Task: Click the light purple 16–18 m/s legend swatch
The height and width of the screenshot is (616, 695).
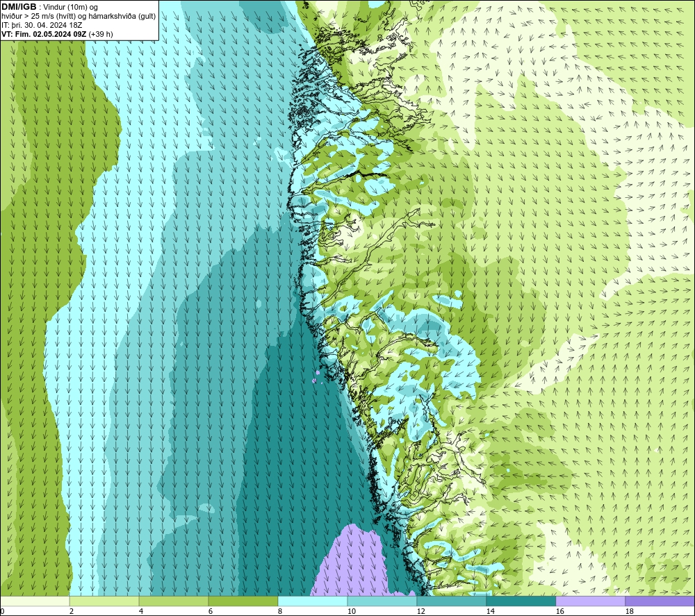Action: 590,601
